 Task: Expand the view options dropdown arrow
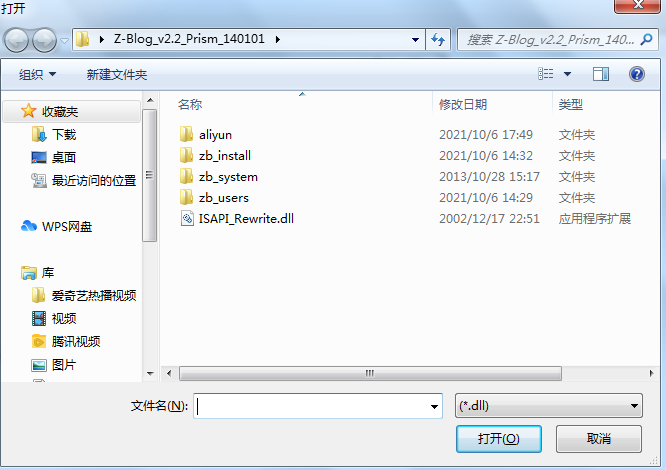pos(567,74)
